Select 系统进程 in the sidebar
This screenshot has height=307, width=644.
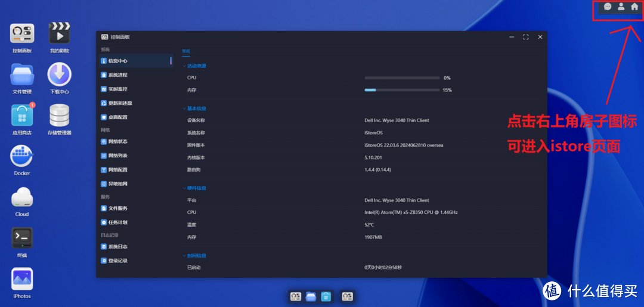click(x=117, y=75)
